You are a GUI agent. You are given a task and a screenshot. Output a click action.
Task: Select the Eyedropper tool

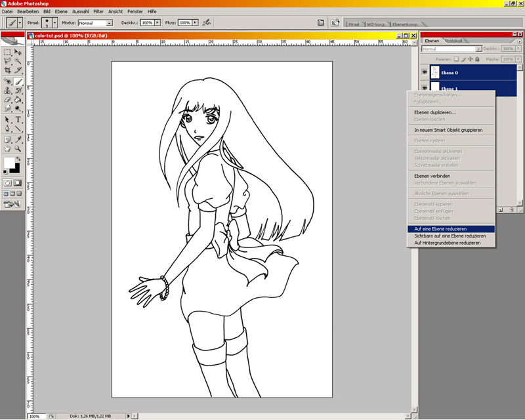click(18, 140)
